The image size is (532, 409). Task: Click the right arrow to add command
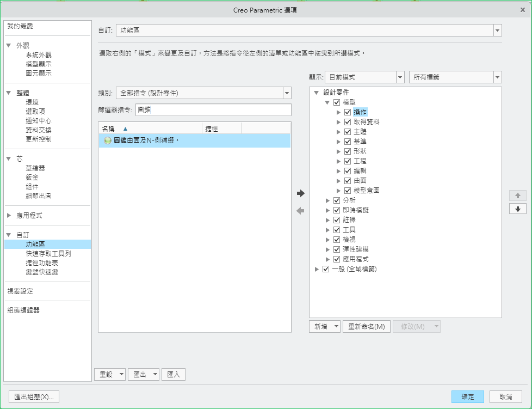(x=300, y=193)
